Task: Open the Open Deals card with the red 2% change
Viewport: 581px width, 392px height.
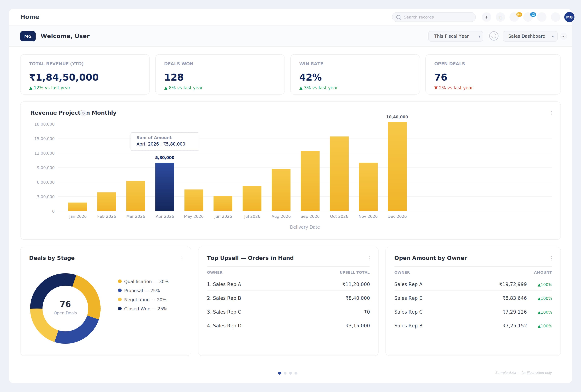Action: point(493,74)
